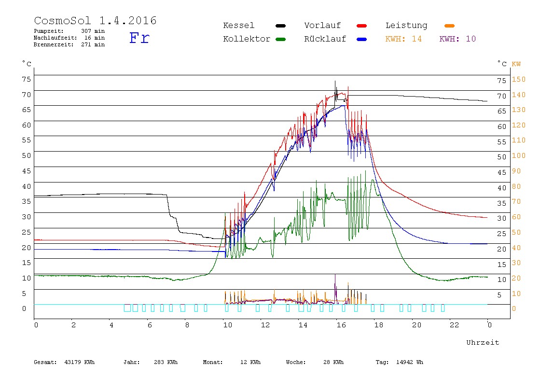Click the red Vorlauf legend swatch
The height and width of the screenshot is (392, 554).
[x=362, y=26]
